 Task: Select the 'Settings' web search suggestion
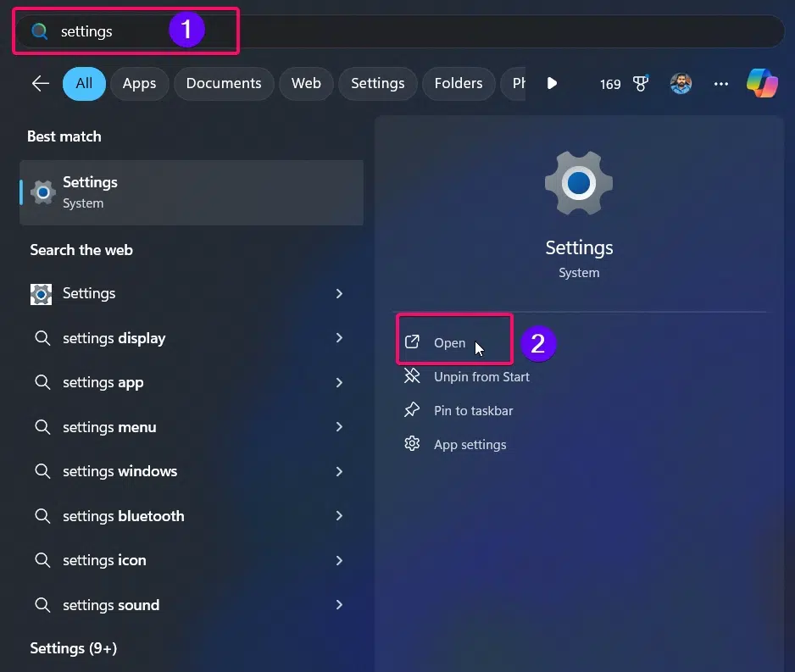tap(192, 293)
